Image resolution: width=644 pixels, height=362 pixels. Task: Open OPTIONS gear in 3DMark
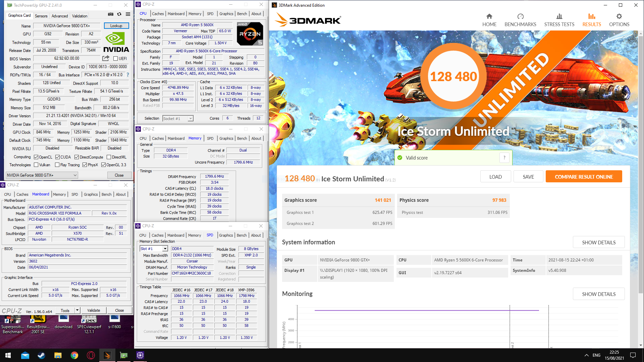619,20
